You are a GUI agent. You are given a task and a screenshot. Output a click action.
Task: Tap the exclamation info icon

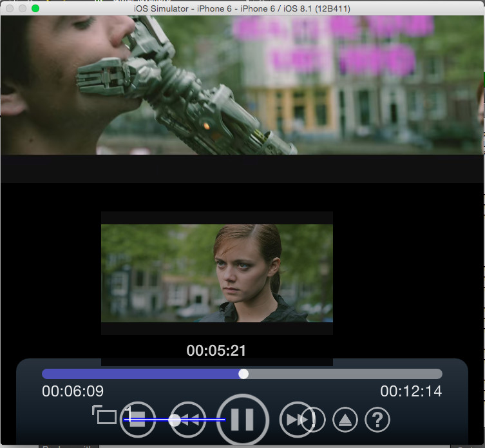point(314,420)
